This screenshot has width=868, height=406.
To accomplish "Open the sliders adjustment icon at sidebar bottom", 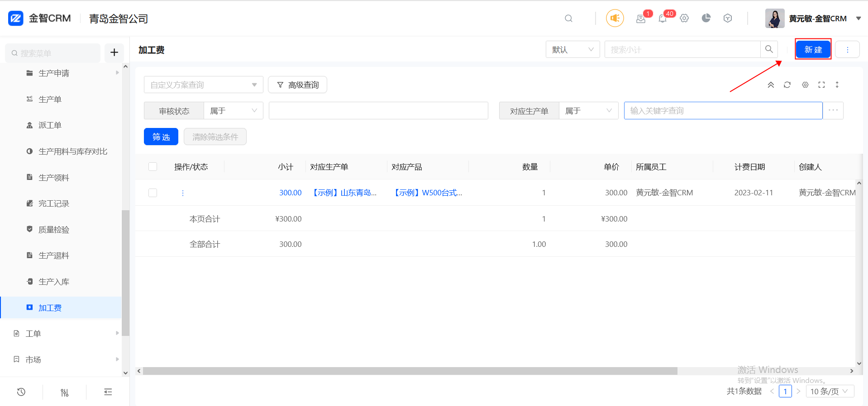I will [x=65, y=392].
